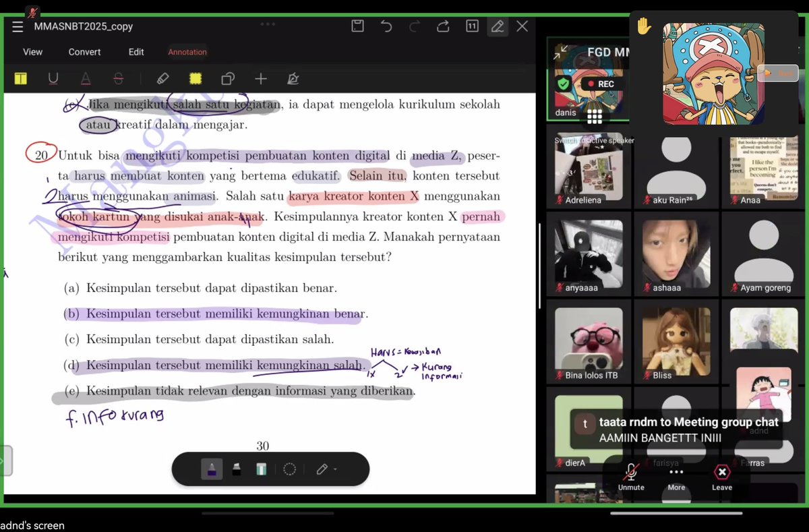Screen dimensions: 809x532
Task: Select the underline annotation tool
Action: 53,79
